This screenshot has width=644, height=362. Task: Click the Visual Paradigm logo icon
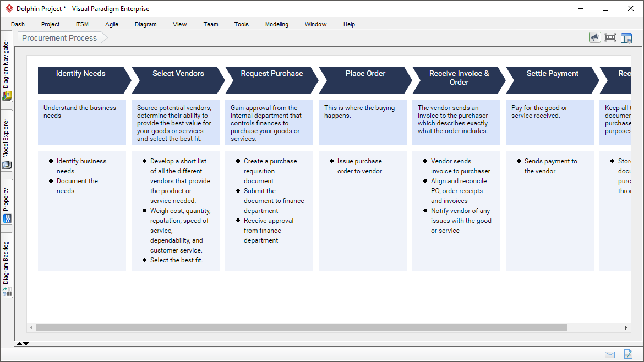tap(9, 8)
